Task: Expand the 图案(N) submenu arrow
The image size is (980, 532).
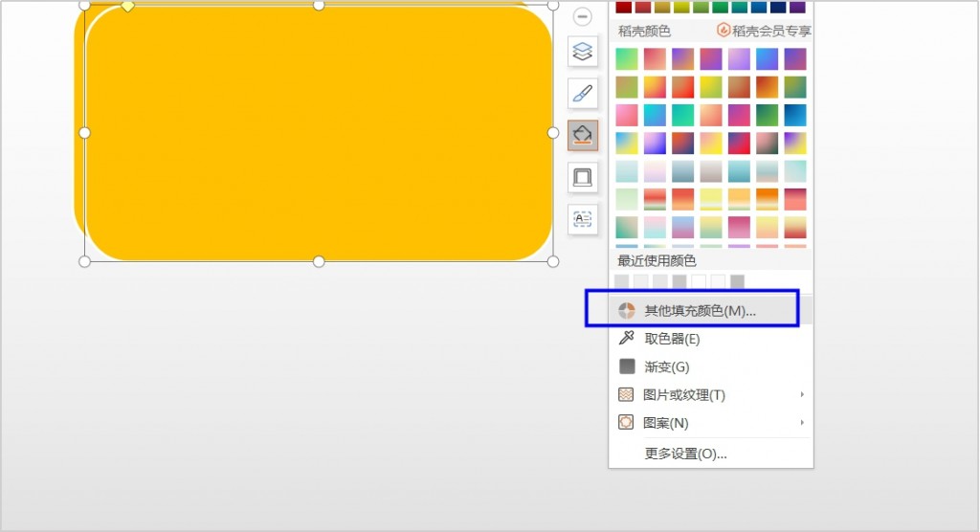Action: click(802, 423)
